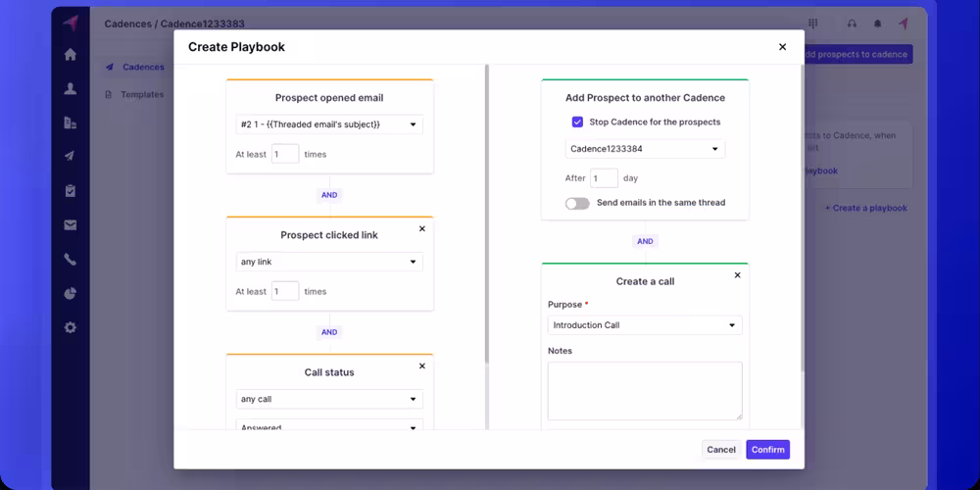
Task: Click the Calls phone icon in sidebar
Action: (x=70, y=260)
